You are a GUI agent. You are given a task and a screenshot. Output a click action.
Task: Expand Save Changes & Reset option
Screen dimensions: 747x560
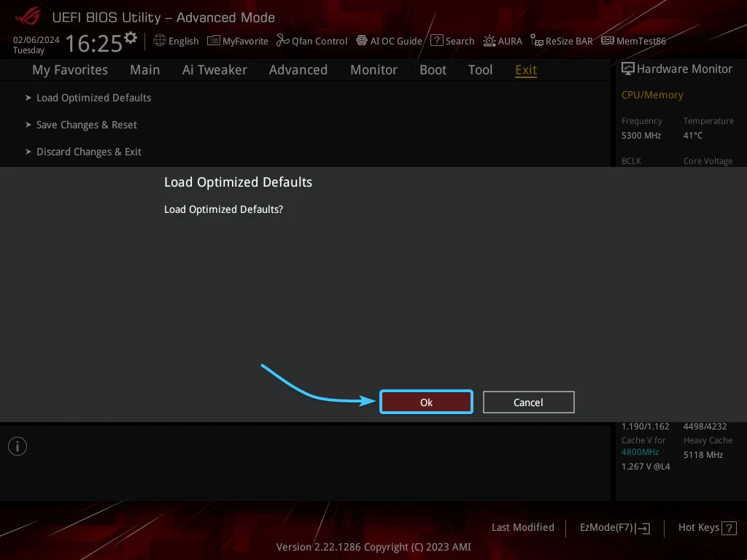click(86, 125)
